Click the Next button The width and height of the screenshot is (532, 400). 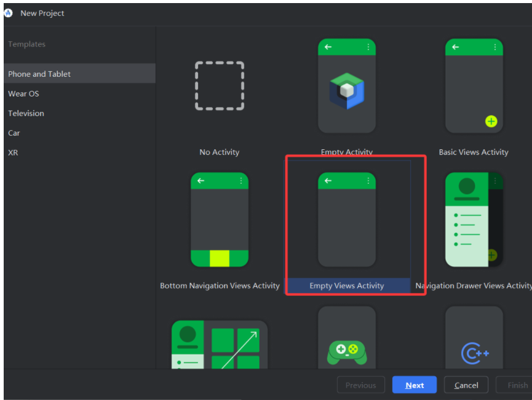click(415, 385)
